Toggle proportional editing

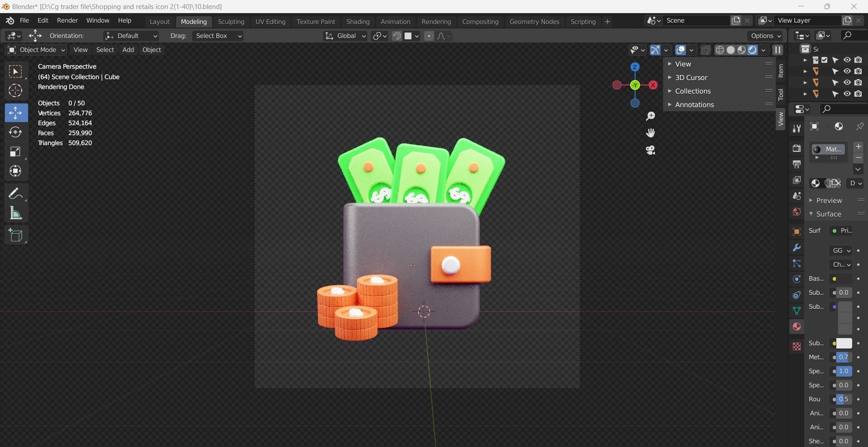click(x=429, y=36)
